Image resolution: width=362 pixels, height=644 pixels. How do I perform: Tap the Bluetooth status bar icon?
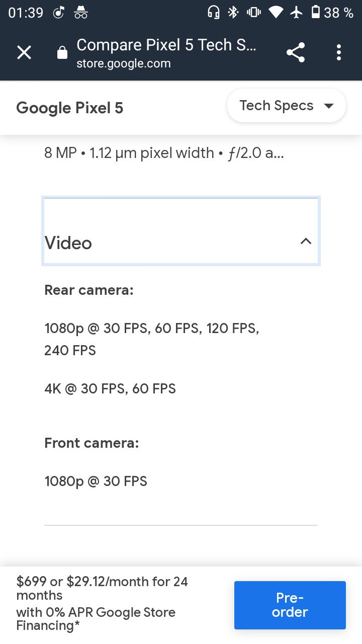click(x=233, y=13)
